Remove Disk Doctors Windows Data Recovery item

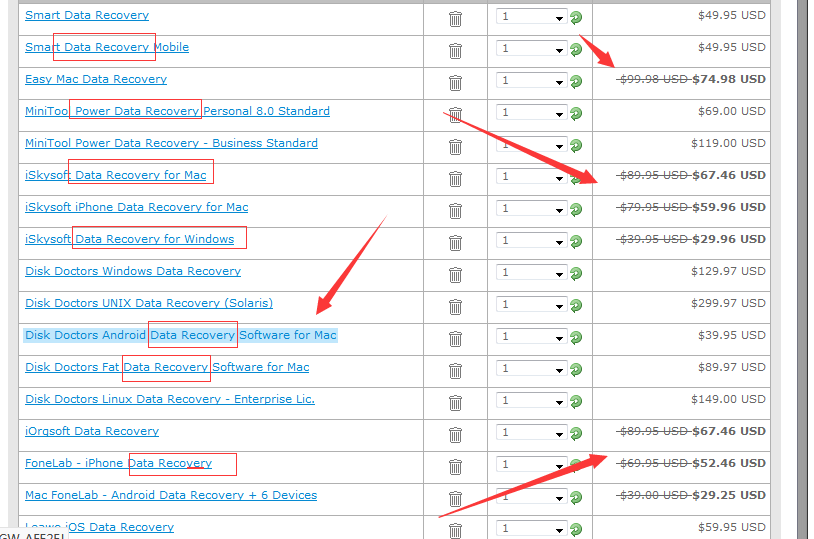[x=455, y=275]
